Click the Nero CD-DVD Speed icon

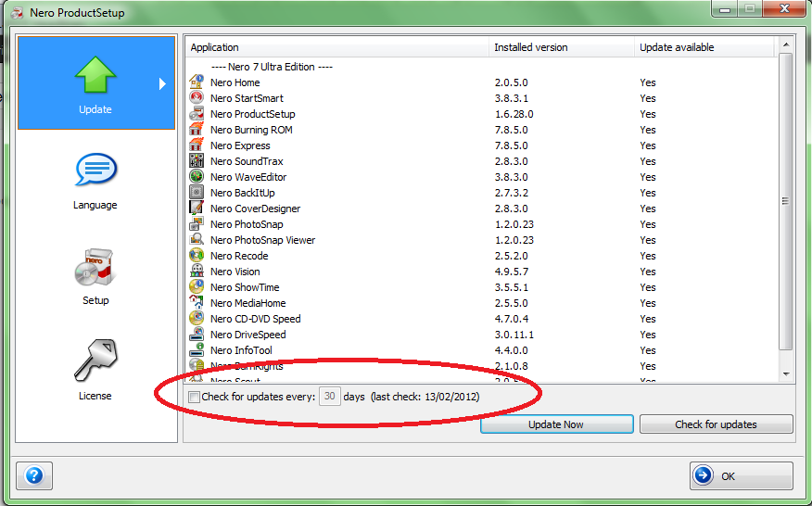pyautogui.click(x=197, y=318)
